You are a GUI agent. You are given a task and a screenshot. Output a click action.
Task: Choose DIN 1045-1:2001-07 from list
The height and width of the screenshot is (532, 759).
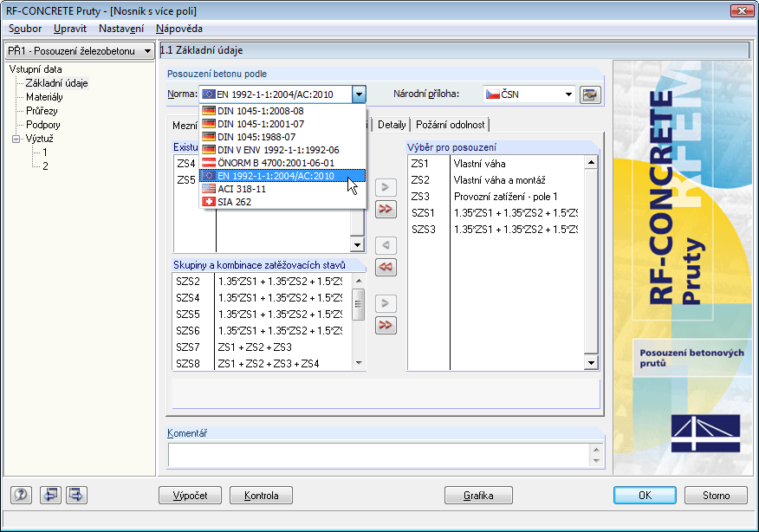point(282,124)
